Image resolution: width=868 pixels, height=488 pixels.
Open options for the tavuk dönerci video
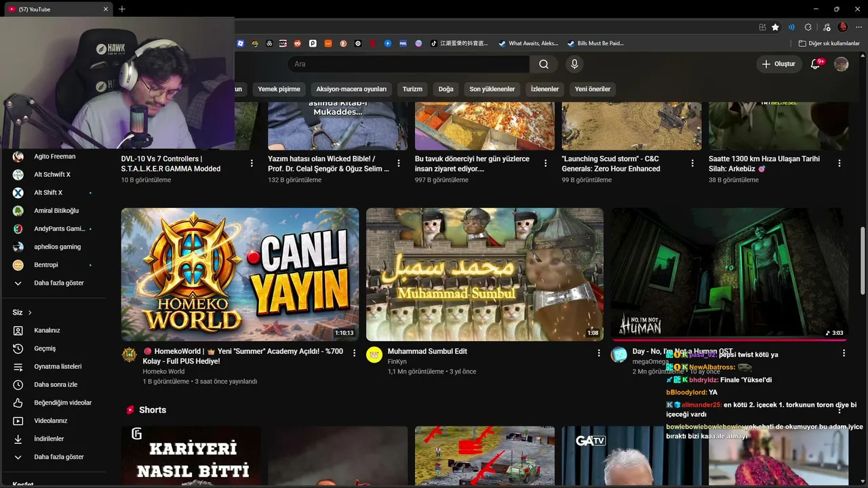pos(545,163)
